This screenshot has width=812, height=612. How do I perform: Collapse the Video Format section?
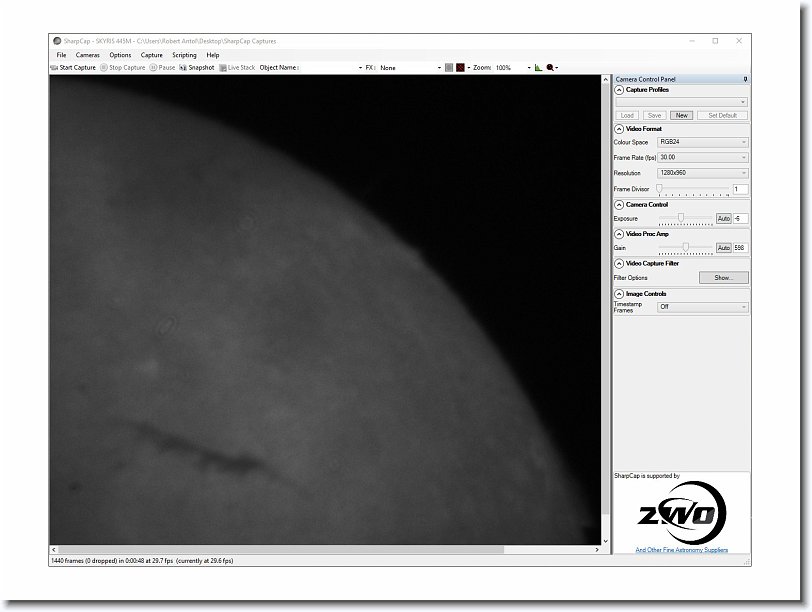coord(619,129)
